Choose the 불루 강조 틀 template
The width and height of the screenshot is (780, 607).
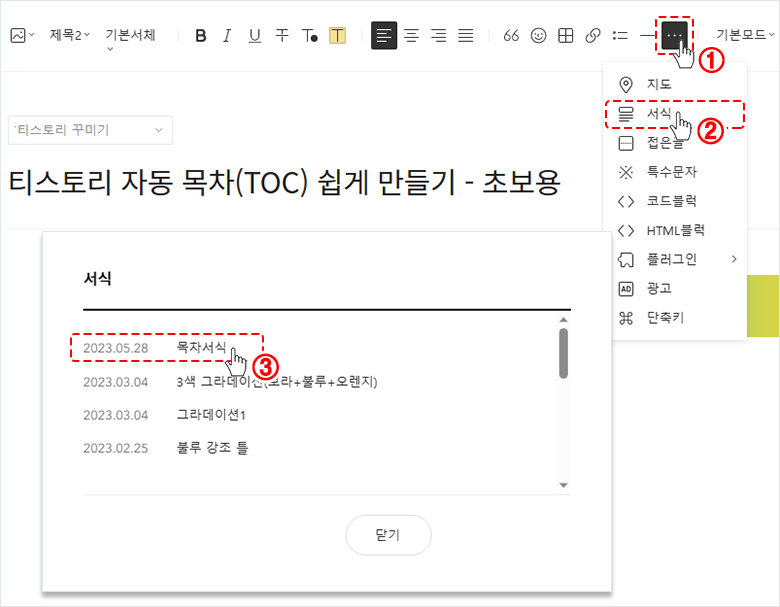pos(212,448)
